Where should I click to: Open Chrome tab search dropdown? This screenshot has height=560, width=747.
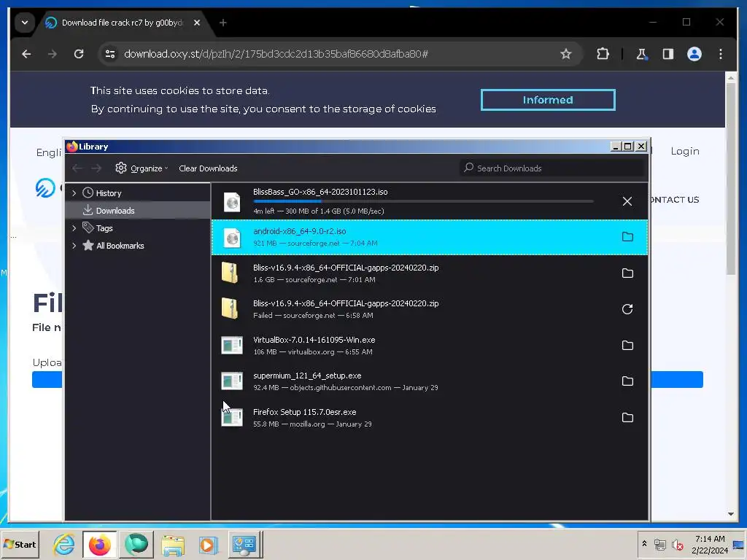(x=24, y=23)
